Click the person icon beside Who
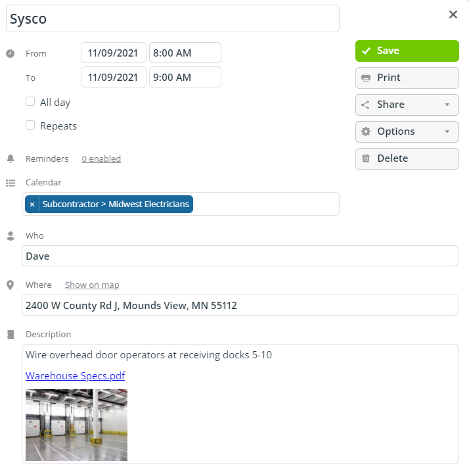469x476 pixels. coord(11,236)
